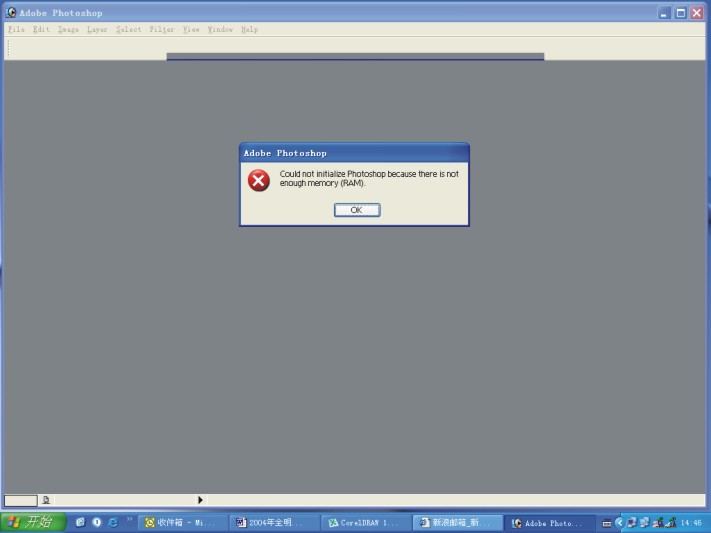This screenshot has height=533, width=711.
Task: Open the Window menu
Action: pyautogui.click(x=220, y=30)
